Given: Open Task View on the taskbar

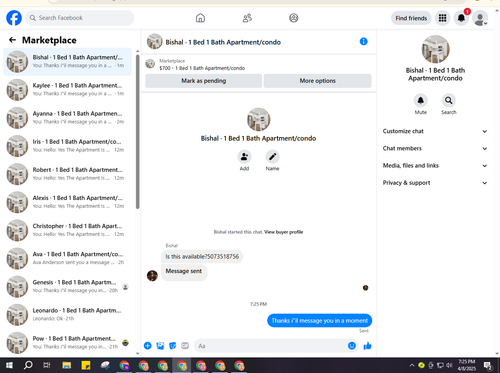Looking at the screenshot, I should coord(47,365).
